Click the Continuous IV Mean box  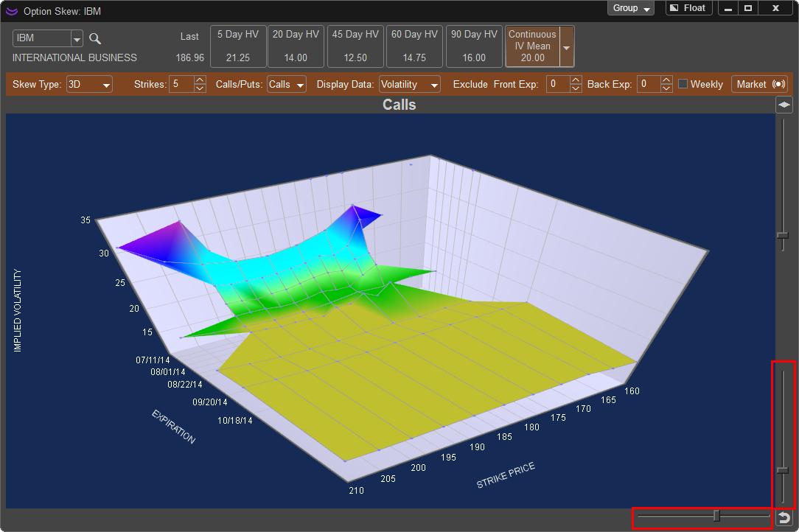click(x=533, y=46)
